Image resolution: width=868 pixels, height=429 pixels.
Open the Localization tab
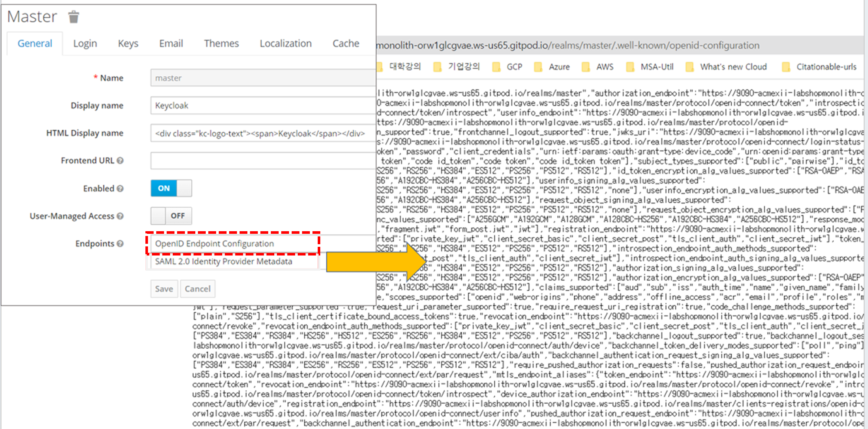click(286, 43)
